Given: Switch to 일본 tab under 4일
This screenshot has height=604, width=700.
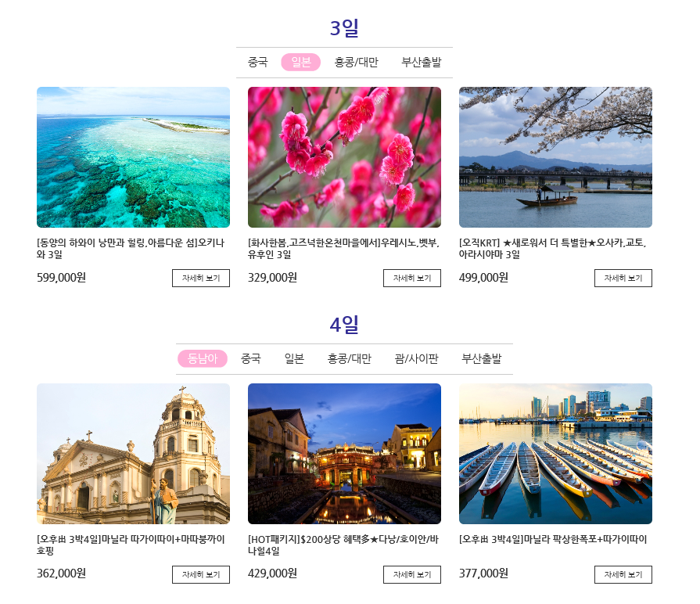Looking at the screenshot, I should pos(294,358).
